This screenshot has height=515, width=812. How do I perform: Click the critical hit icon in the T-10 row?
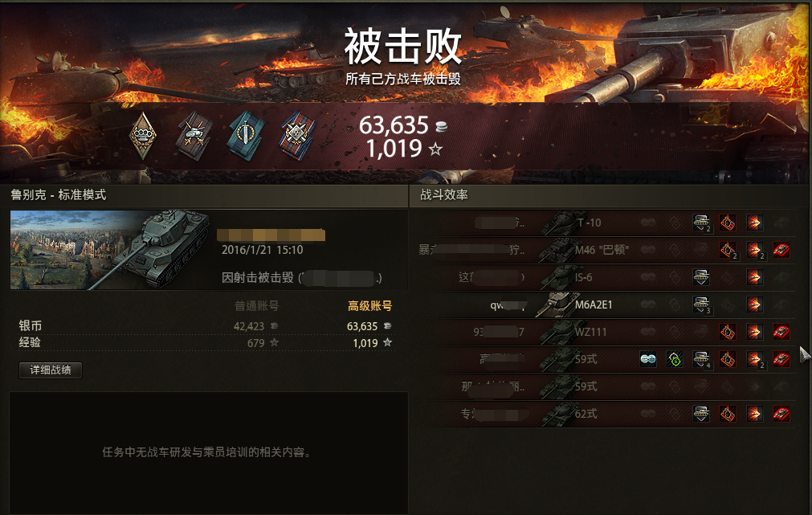pos(728,223)
